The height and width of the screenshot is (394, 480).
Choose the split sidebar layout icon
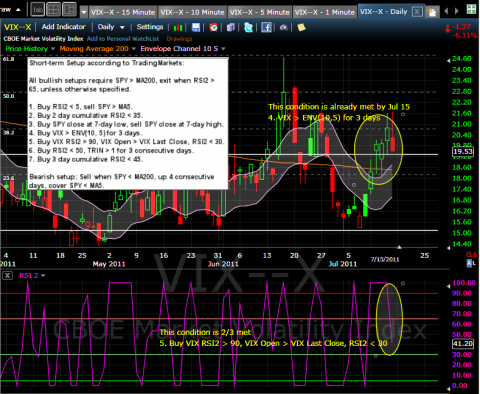point(69,10)
